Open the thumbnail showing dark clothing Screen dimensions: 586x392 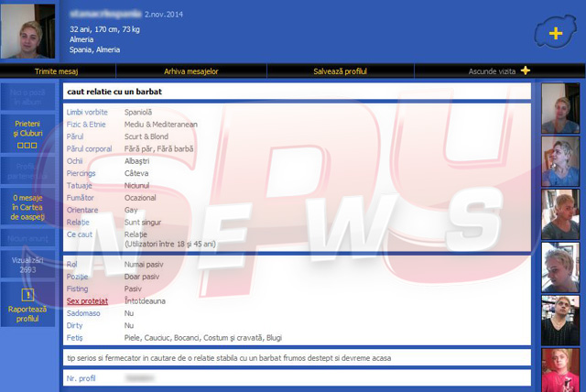(559, 320)
